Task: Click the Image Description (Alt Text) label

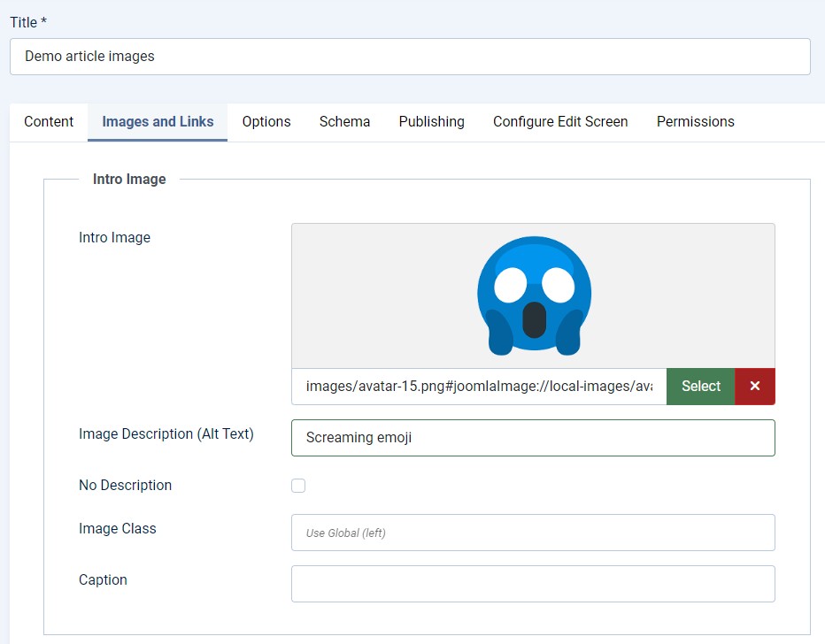Action: coord(166,434)
